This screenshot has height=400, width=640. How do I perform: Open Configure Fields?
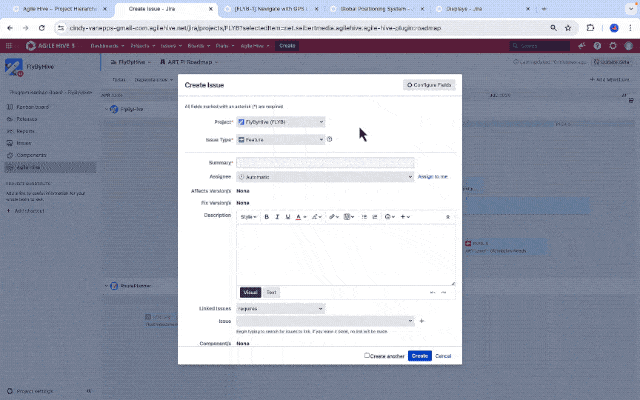click(x=429, y=85)
